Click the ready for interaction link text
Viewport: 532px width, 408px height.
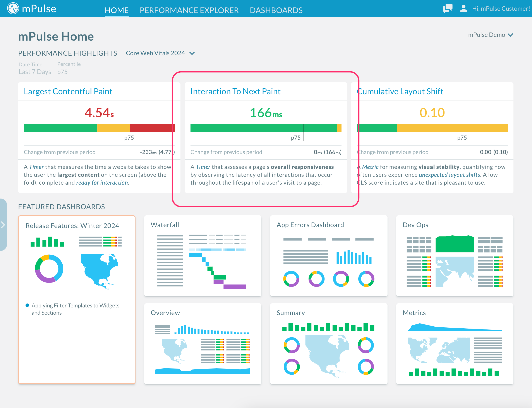102,182
